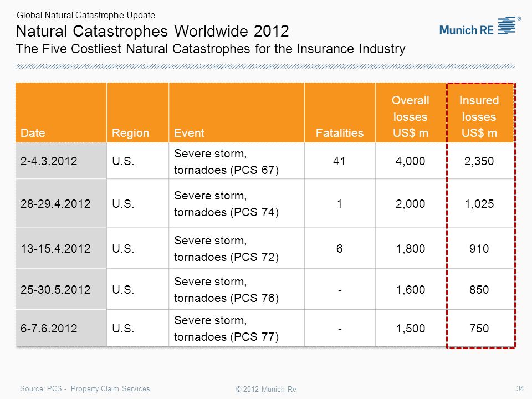Select the 'Global Natural Catastrophe Update' header text
This screenshot has width=532, height=399.
(x=85, y=16)
